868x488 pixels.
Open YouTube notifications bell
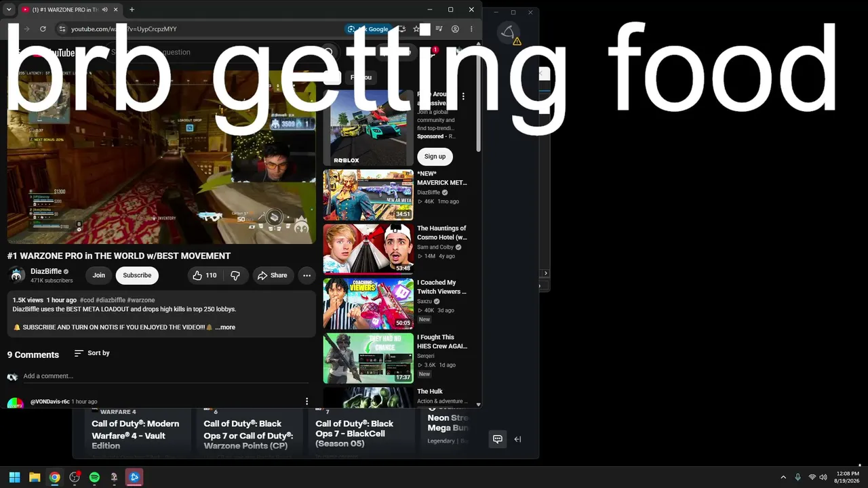click(x=432, y=52)
